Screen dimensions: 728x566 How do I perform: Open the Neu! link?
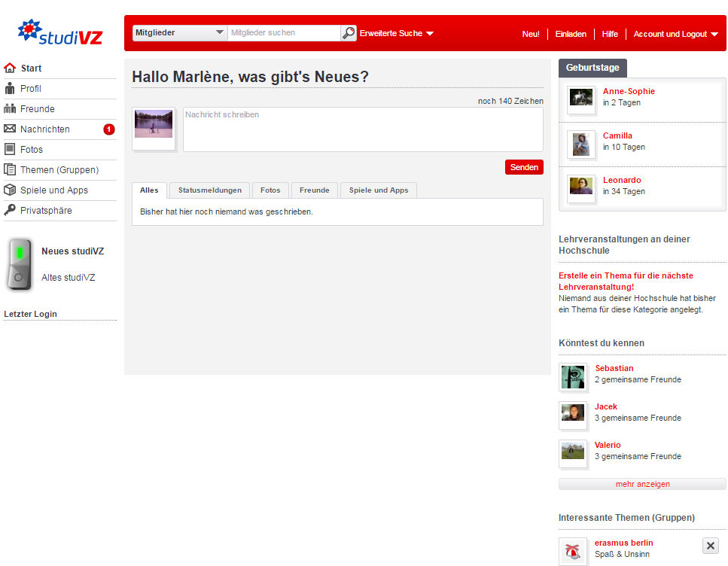coord(531,34)
